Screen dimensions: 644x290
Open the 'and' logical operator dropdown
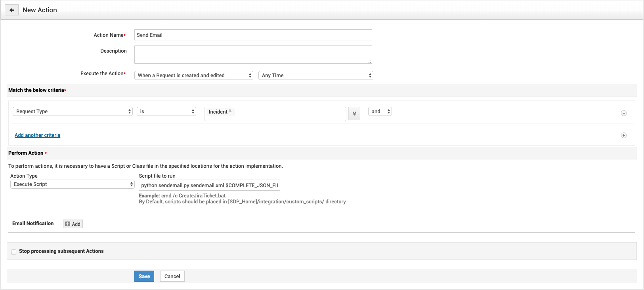(380, 112)
